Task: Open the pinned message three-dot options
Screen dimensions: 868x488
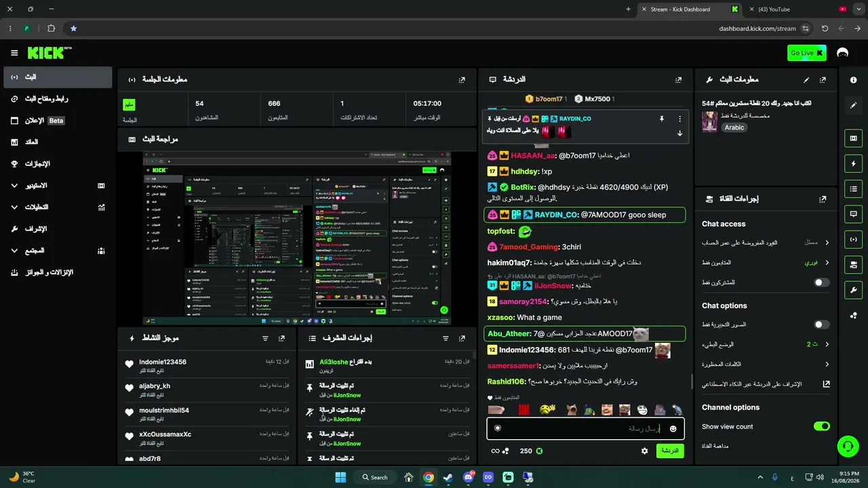Action: coord(679,119)
